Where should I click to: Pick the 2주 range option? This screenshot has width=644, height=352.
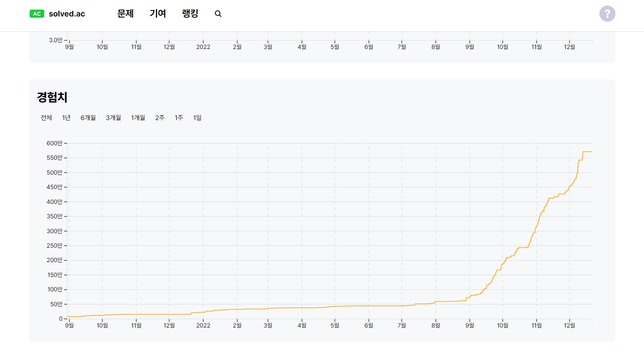(x=160, y=118)
